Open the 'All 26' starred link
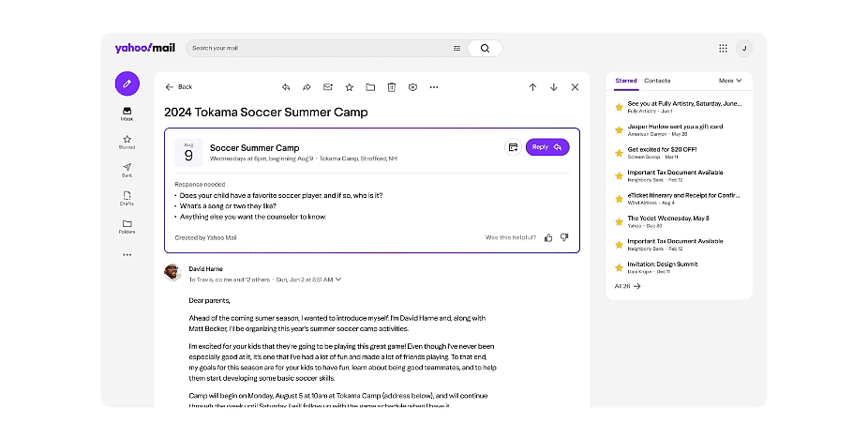 point(627,286)
